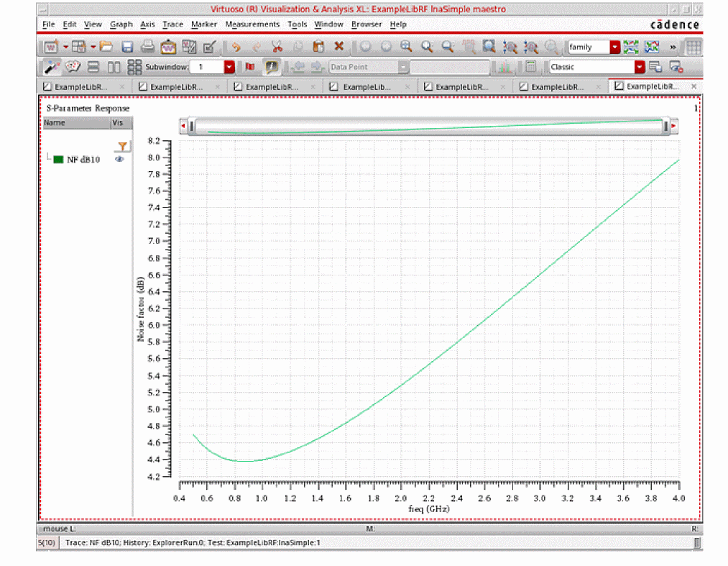Image resolution: width=728 pixels, height=566 pixels.
Task: Toggle the graph grid button at toolbar end
Action: (693, 47)
